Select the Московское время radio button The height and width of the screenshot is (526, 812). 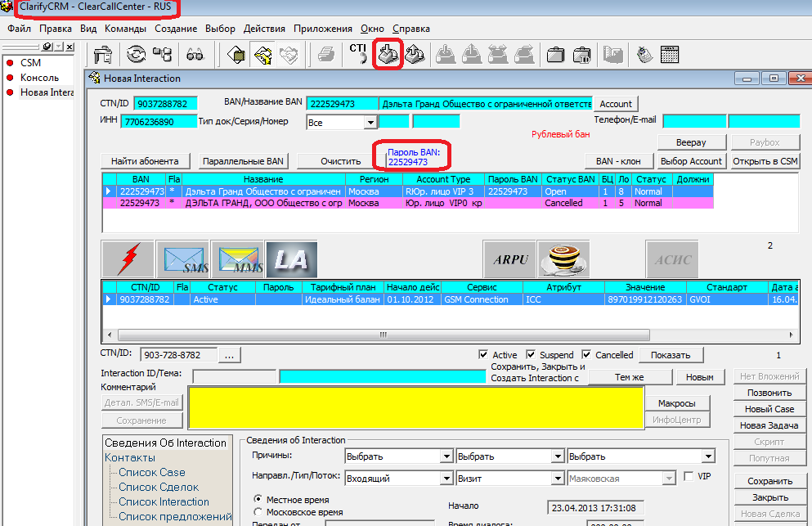pos(258,511)
